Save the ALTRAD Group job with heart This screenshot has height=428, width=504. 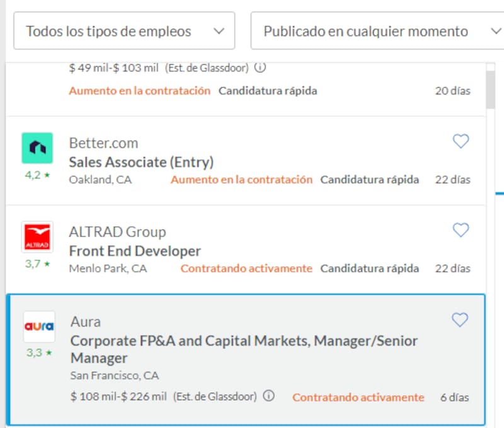click(x=461, y=230)
